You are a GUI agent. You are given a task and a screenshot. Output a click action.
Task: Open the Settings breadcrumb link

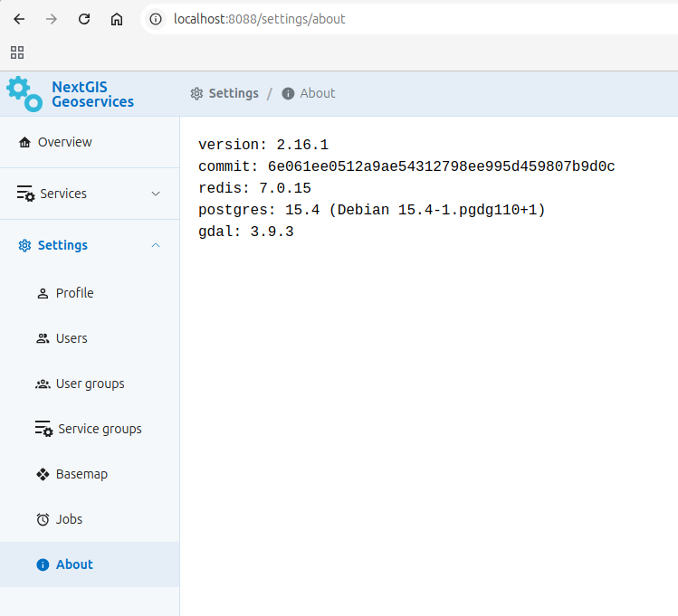click(x=233, y=93)
